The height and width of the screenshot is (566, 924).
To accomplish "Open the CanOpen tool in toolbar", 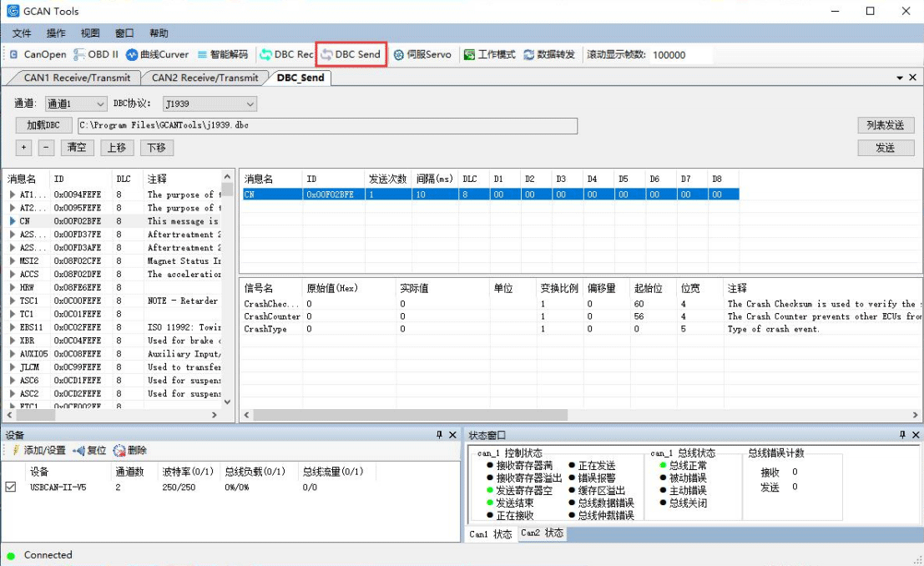I will [x=38, y=54].
